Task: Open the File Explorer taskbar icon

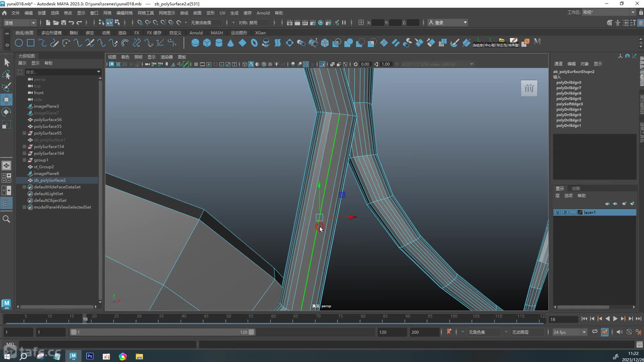Action: click(139, 356)
